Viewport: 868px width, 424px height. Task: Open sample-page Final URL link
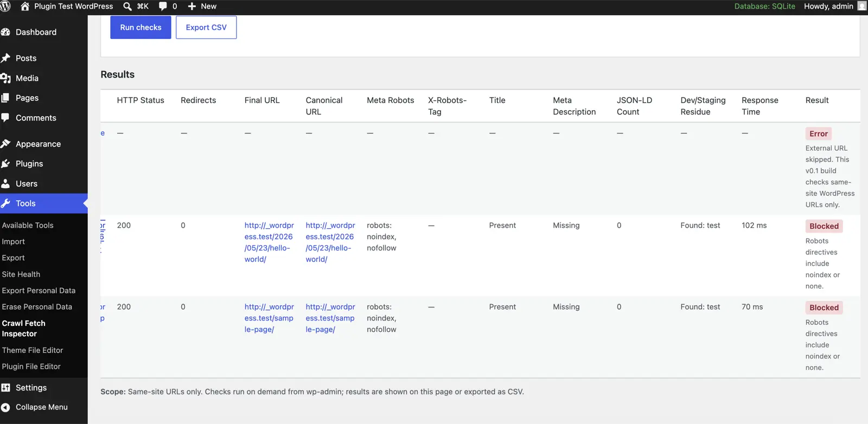click(x=269, y=318)
